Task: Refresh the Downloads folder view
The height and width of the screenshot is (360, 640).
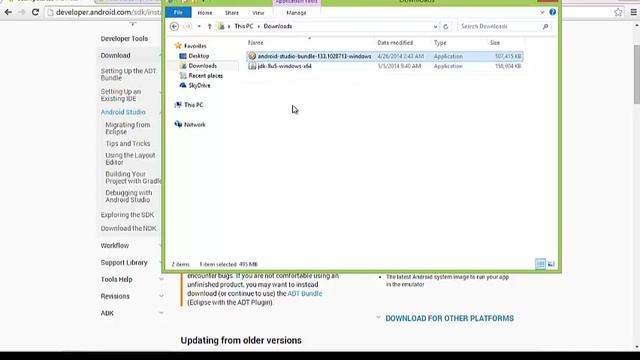Action: pyautogui.click(x=446, y=27)
